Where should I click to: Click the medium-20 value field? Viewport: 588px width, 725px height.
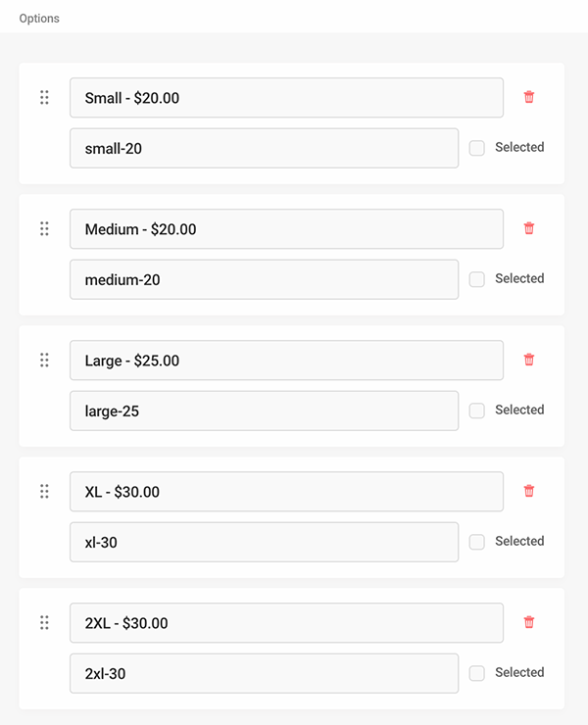265,279
